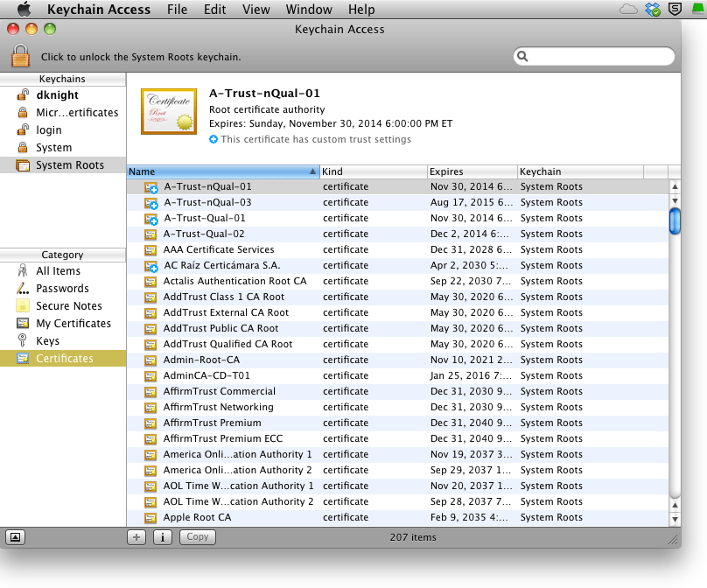The height and width of the screenshot is (588, 707).
Task: Click the custom trust settings notice text
Action: 316,139
